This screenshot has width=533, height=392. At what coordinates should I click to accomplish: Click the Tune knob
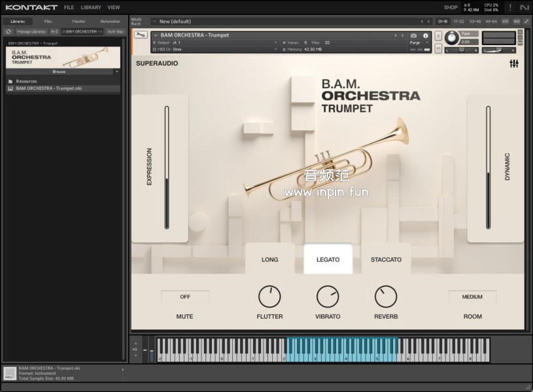point(451,38)
